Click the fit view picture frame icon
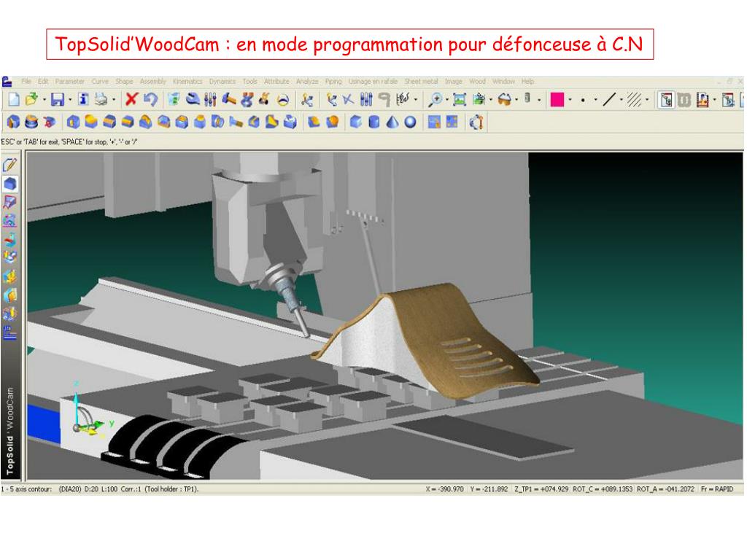Screen dimensions: 747x560 460,99
